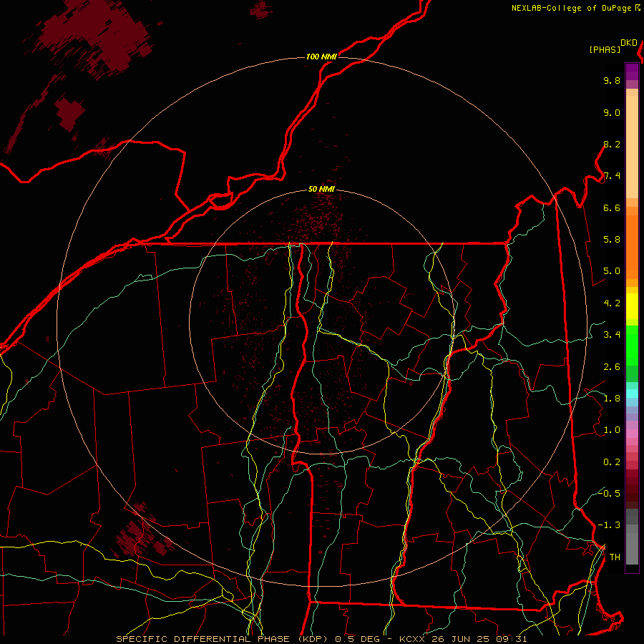
Task: Click the -0.5 value on the color scale
Action: click(x=610, y=493)
